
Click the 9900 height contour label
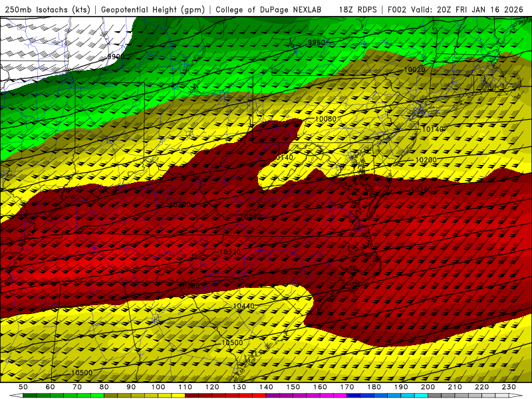[x=116, y=57]
